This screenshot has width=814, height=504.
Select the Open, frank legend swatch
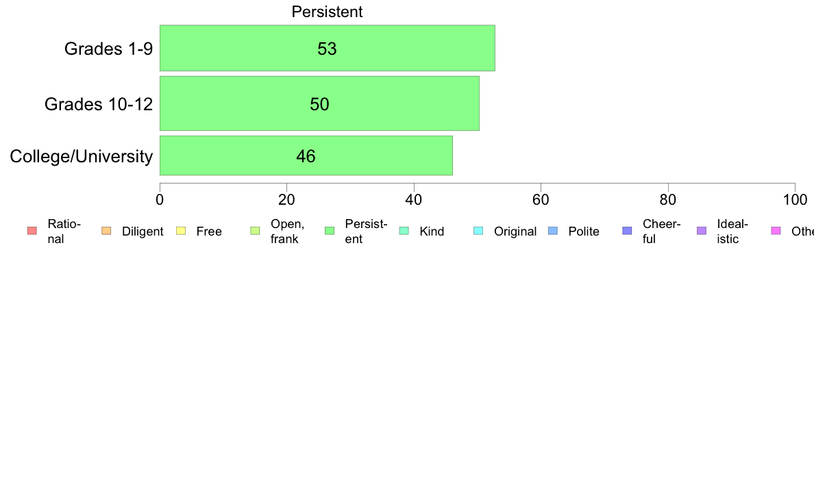click(255, 231)
